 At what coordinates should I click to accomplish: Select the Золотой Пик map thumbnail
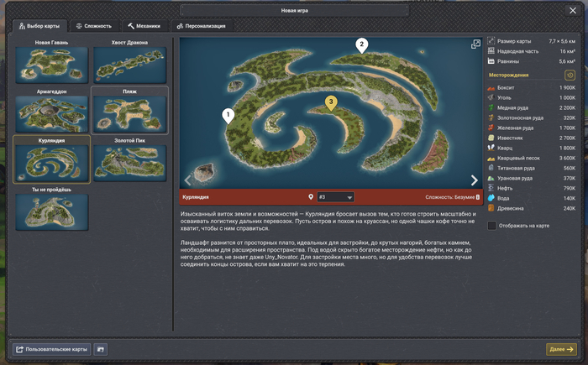(129, 163)
